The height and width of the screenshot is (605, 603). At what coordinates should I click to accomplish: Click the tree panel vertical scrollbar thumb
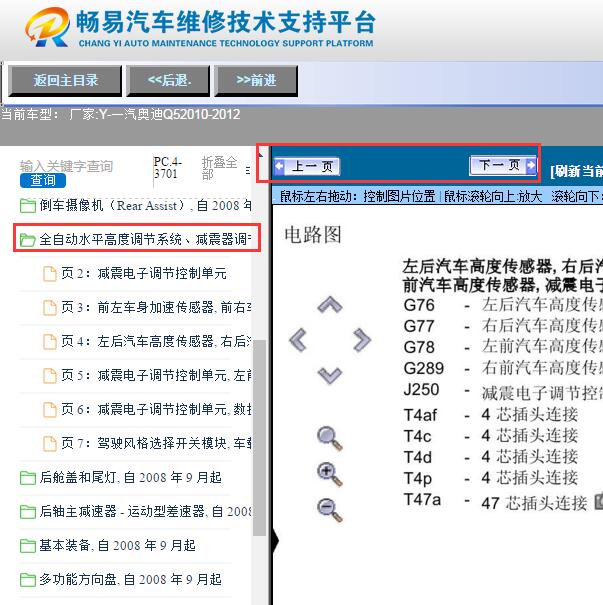[259, 438]
